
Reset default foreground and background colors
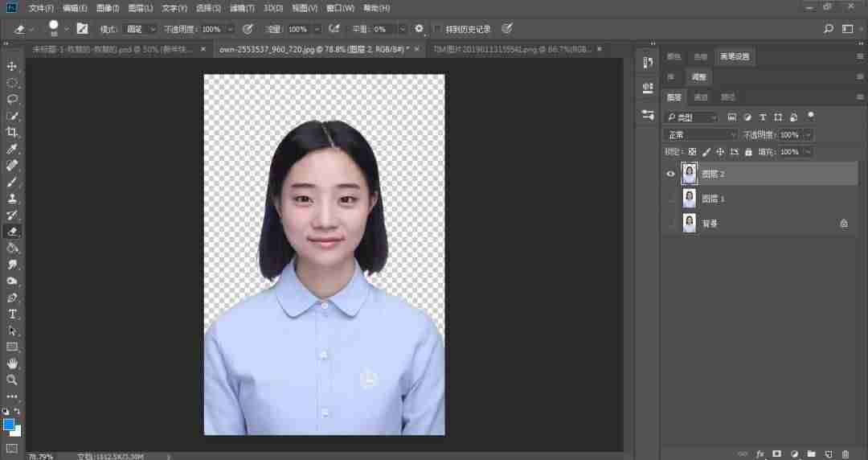pos(6,411)
